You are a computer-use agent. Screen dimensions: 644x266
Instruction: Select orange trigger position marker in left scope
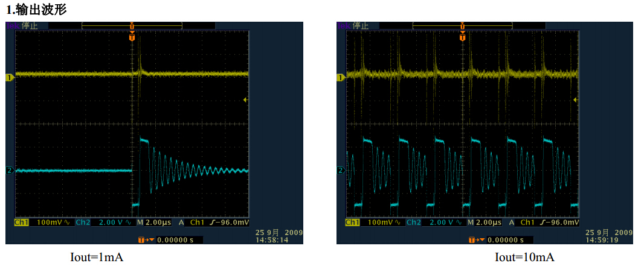(132, 37)
